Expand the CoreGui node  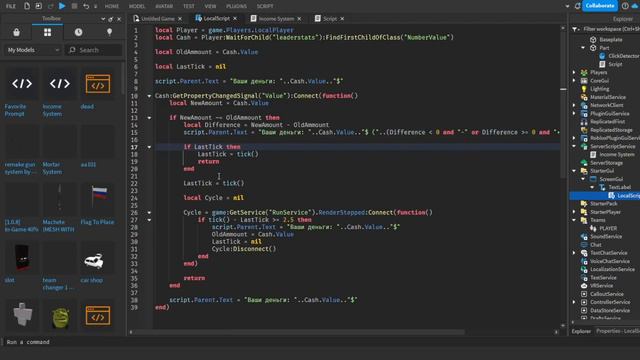pyautogui.click(x=574, y=80)
